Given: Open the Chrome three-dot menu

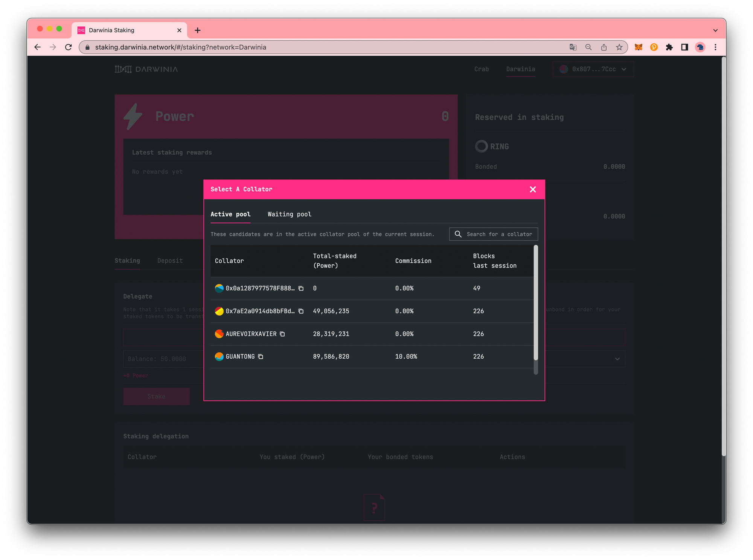Looking at the screenshot, I should [x=715, y=47].
